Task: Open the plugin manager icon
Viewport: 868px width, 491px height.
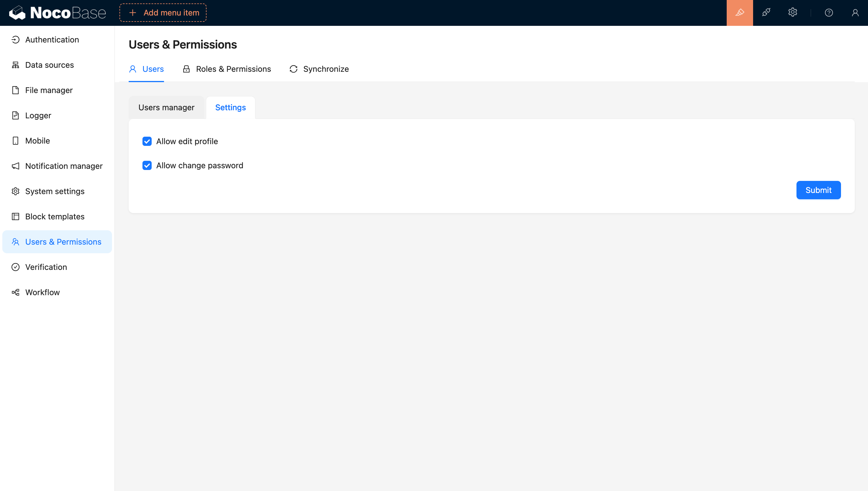Action: click(766, 13)
